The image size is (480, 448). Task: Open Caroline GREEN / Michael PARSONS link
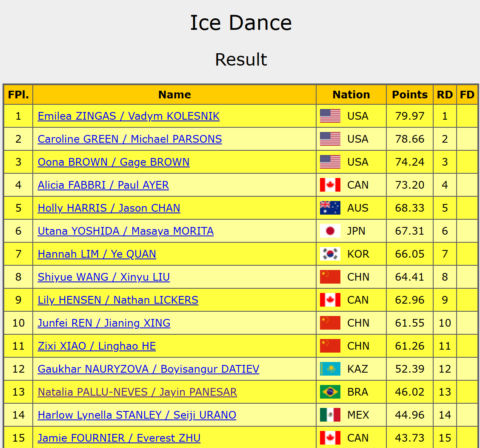(x=130, y=139)
